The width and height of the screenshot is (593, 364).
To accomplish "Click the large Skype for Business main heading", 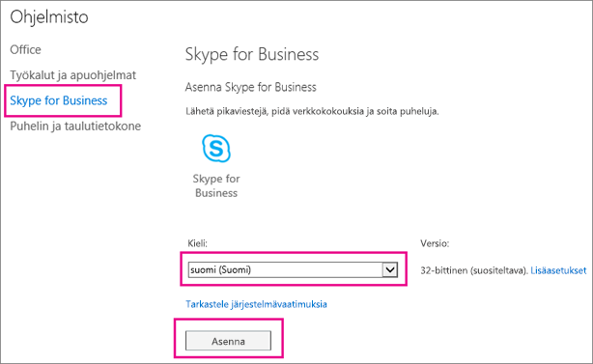I will (x=252, y=54).
